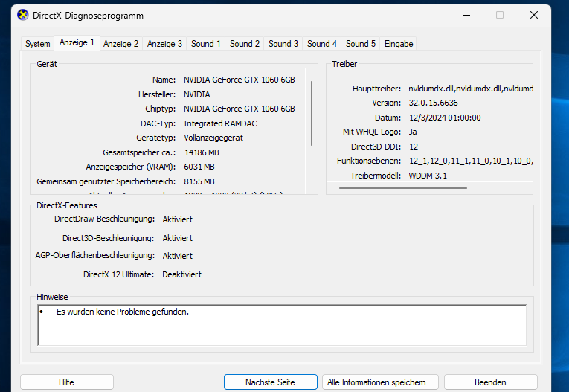Click the value Integrated RAMDAC
The width and height of the screenshot is (569, 392).
220,123
